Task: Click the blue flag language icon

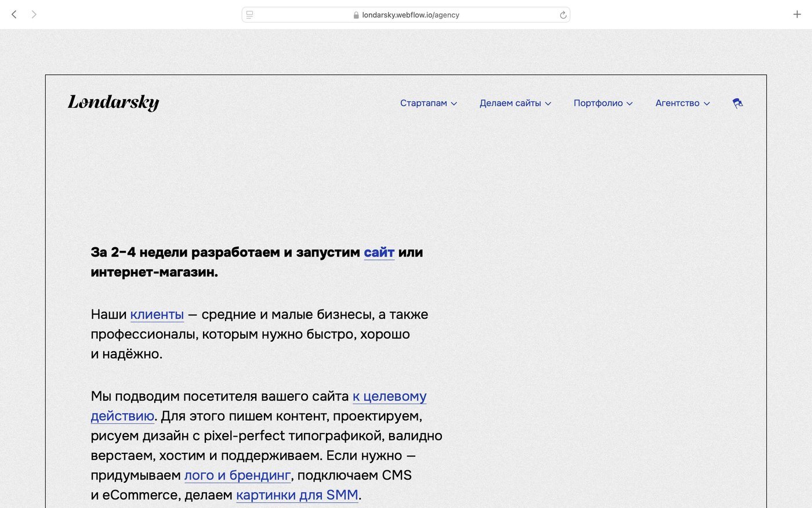Action: tap(737, 103)
